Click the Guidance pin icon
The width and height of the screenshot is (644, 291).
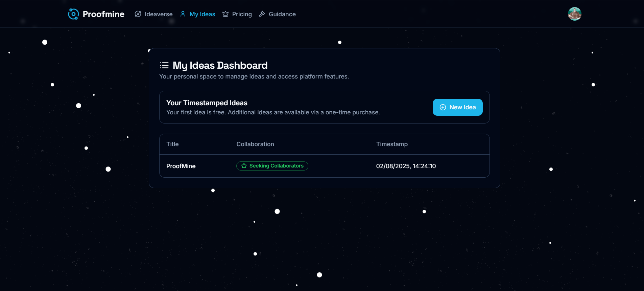pyautogui.click(x=262, y=14)
